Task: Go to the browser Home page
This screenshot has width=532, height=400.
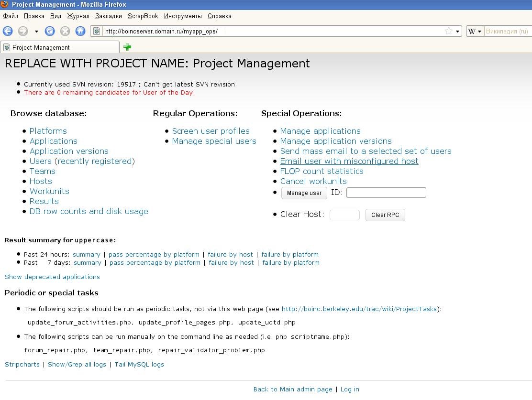Action: click(x=80, y=31)
